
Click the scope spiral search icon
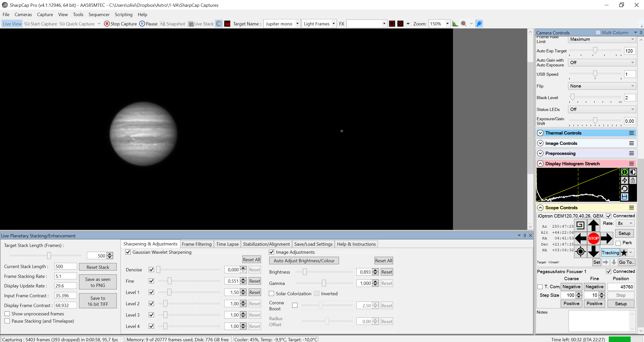click(580, 225)
